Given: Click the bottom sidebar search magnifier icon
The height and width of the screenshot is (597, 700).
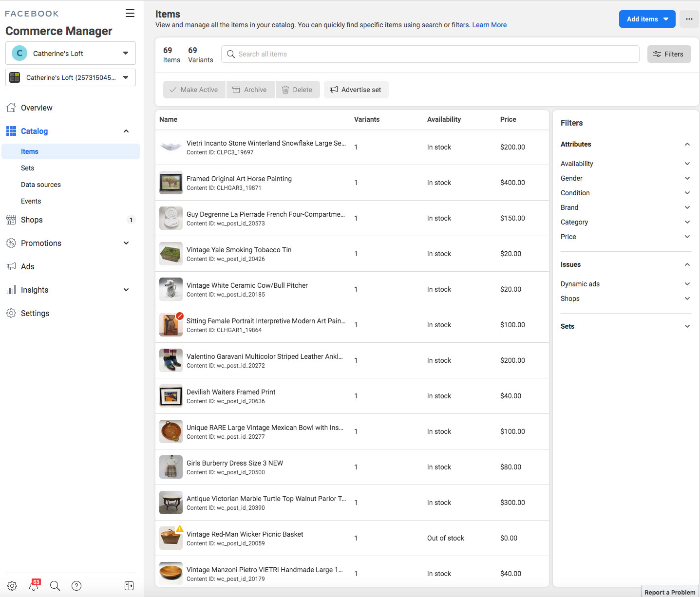Looking at the screenshot, I should click(55, 586).
